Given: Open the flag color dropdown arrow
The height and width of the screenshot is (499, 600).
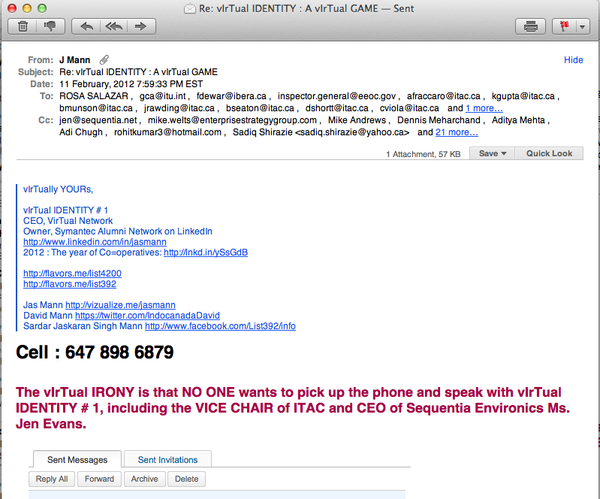Looking at the screenshot, I should tap(582, 26).
